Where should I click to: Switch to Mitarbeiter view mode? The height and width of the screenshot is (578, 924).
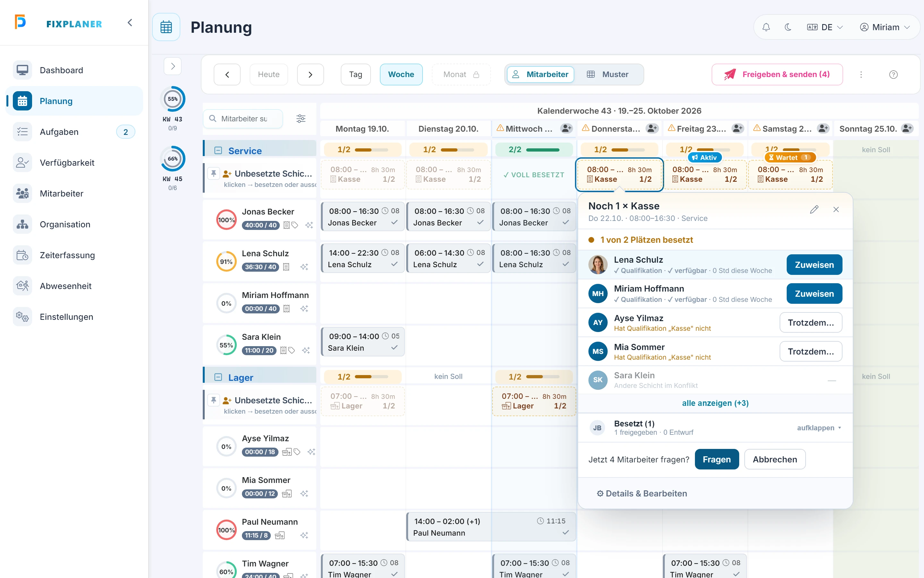pos(540,74)
